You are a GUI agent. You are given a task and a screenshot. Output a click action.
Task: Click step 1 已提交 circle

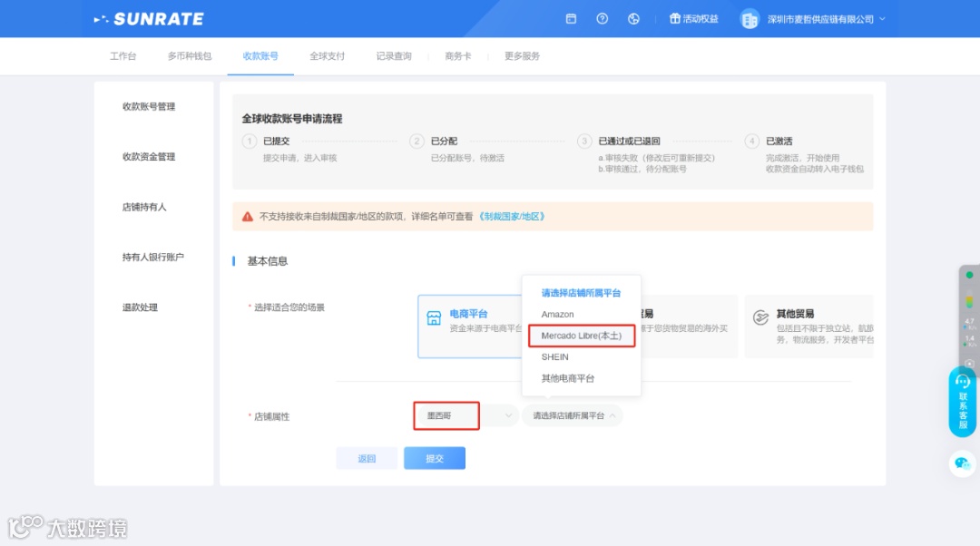250,141
